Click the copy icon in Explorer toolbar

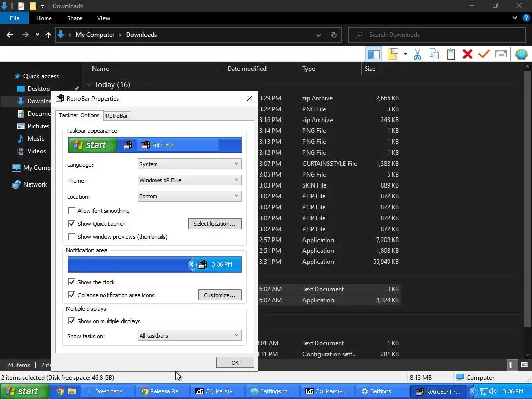434,54
